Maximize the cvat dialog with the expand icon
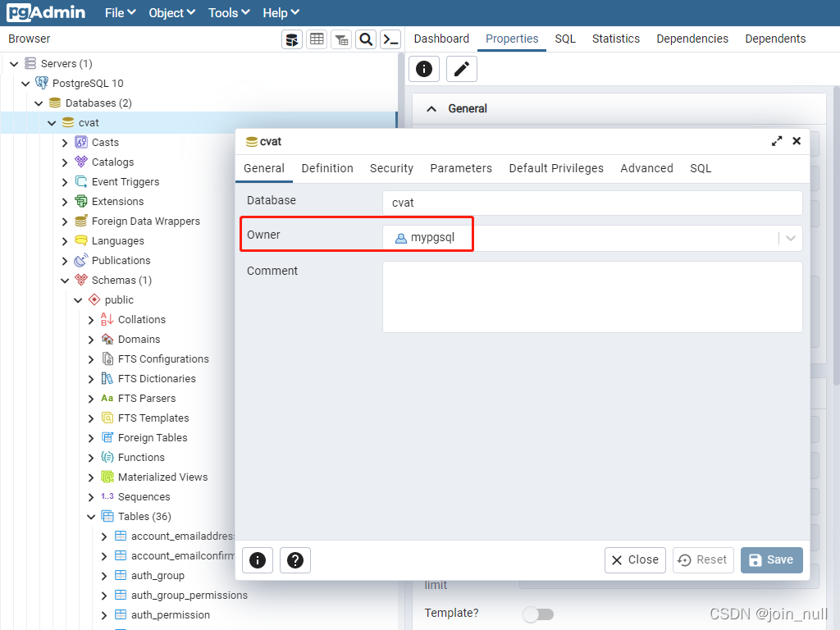The width and height of the screenshot is (840, 630). coord(777,141)
